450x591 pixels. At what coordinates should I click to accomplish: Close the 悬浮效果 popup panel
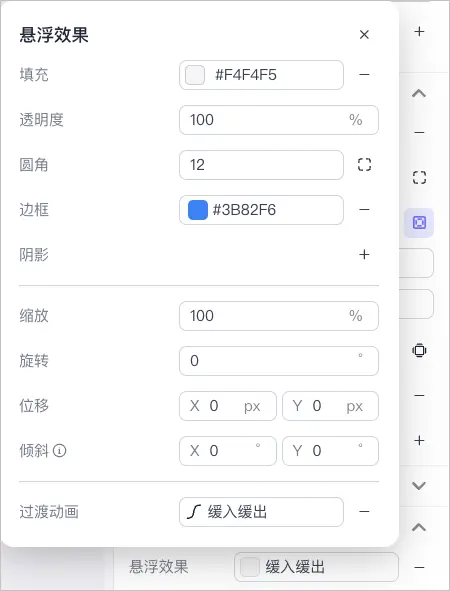(x=364, y=35)
